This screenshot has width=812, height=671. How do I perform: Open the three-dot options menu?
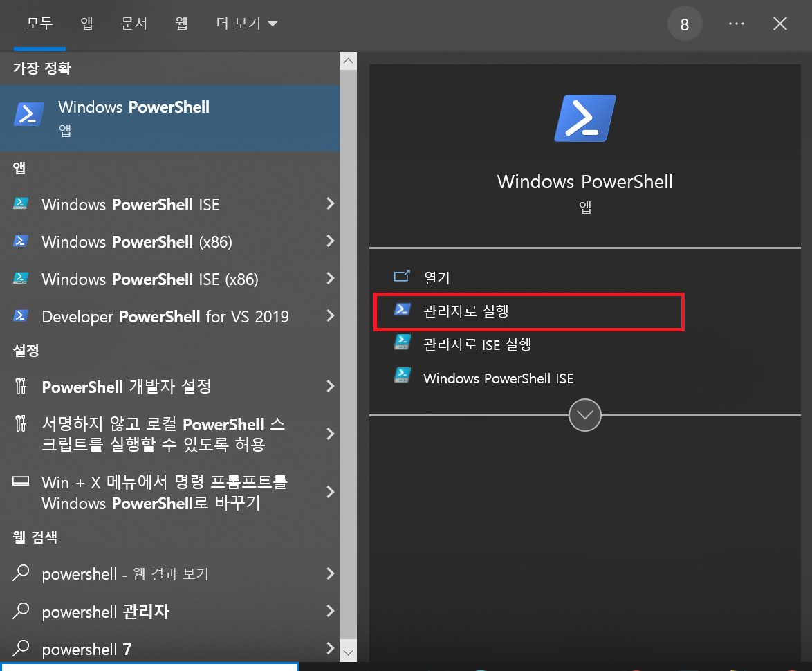[x=736, y=24]
